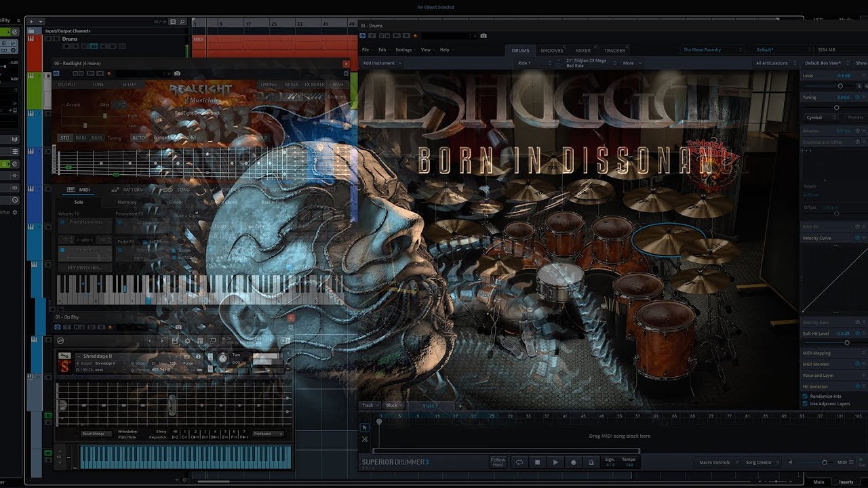The height and width of the screenshot is (488, 868).
Task: Open the All Articulations dropdown
Action: (773, 62)
